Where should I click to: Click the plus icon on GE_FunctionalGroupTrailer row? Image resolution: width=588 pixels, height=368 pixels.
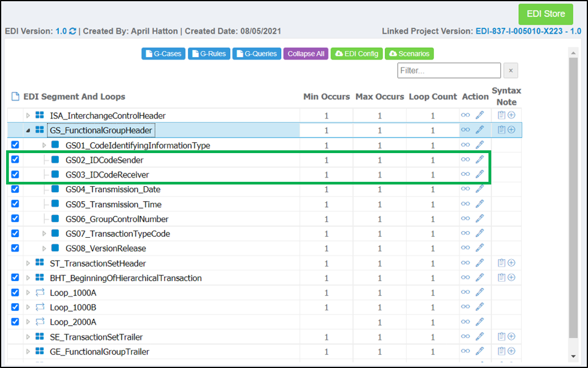coord(511,351)
